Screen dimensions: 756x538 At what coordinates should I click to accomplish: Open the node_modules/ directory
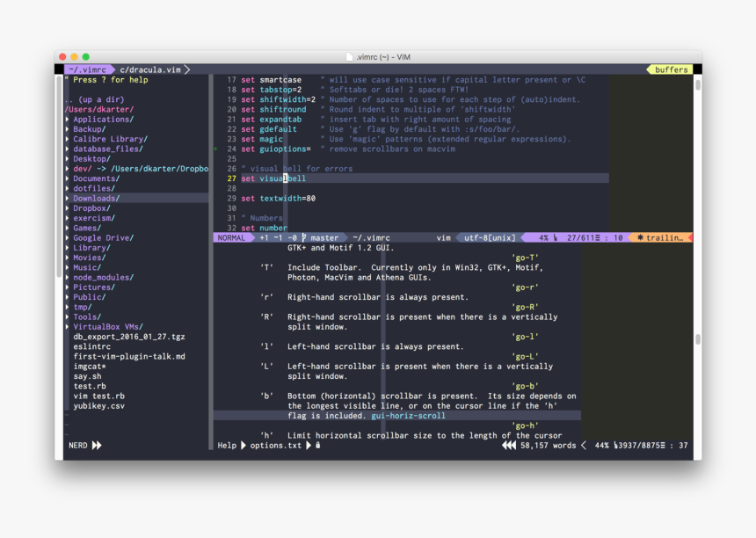click(x=103, y=277)
